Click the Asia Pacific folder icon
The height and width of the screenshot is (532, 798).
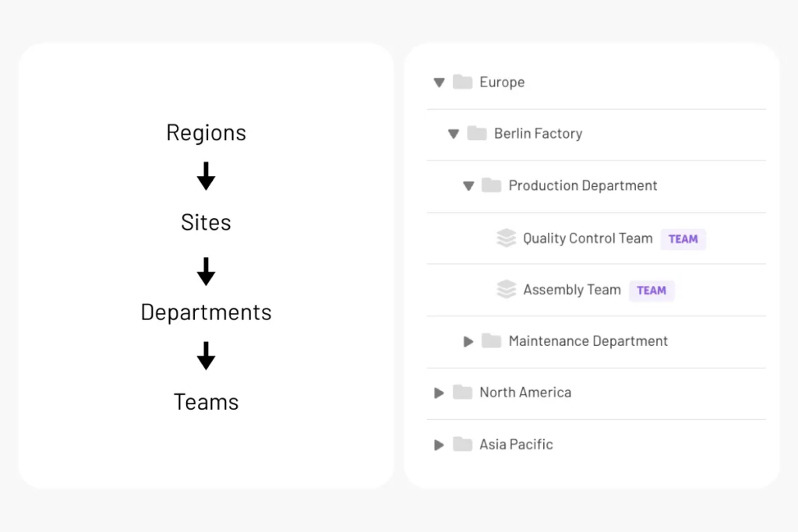coord(462,445)
